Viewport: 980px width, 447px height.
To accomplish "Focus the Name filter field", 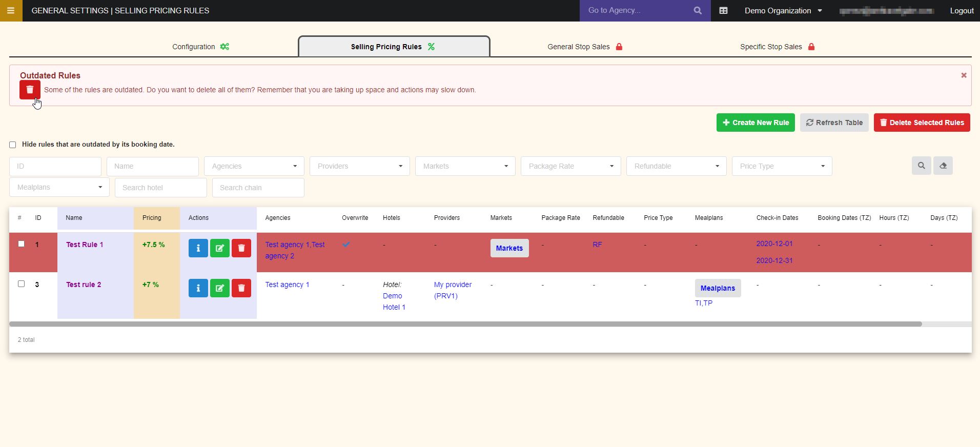I will (x=153, y=166).
